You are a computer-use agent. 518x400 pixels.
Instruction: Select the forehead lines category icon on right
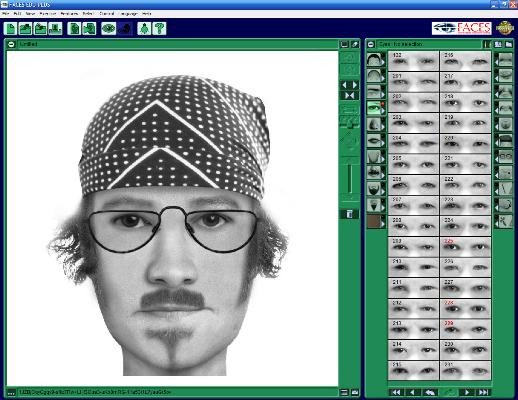pos(505,60)
